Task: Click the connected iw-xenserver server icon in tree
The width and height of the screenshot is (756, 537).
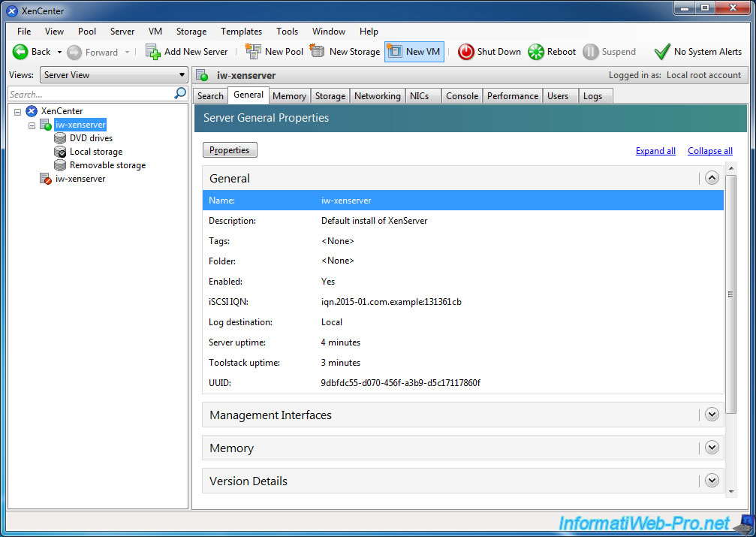Action: [46, 125]
